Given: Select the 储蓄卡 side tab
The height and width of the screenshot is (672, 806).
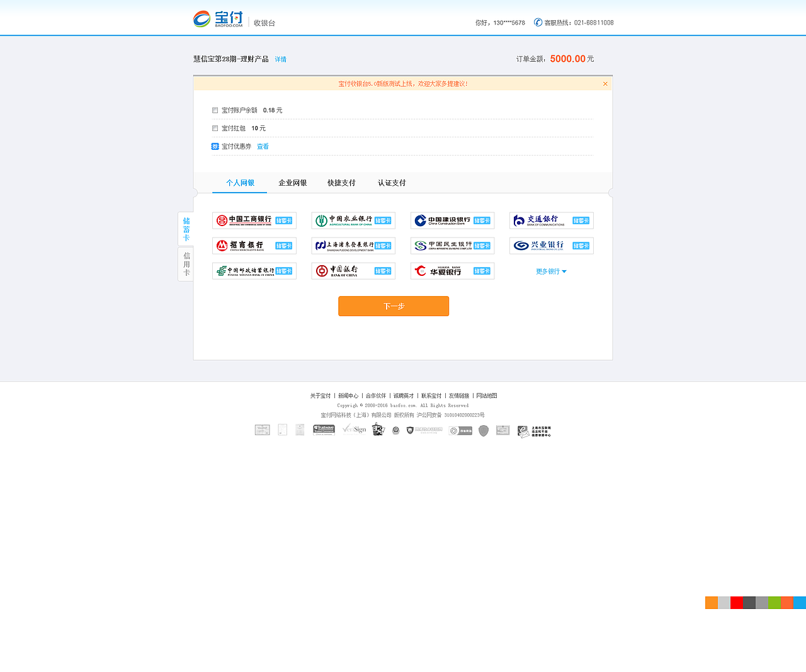Looking at the screenshot, I should click(x=186, y=229).
